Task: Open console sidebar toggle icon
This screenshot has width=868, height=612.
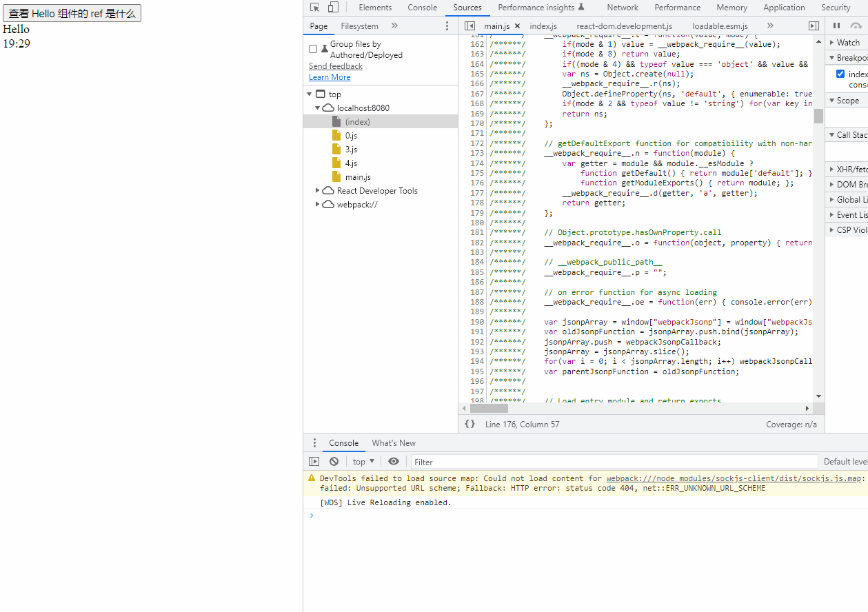Action: click(x=314, y=462)
